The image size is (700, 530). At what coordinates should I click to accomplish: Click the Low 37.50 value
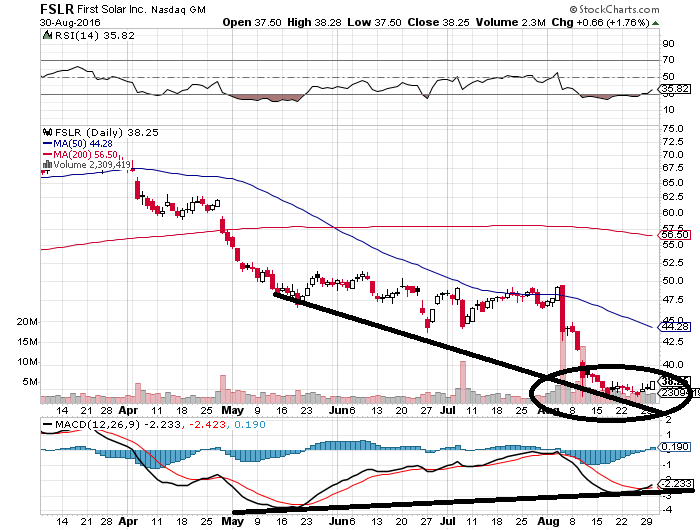pos(375,22)
